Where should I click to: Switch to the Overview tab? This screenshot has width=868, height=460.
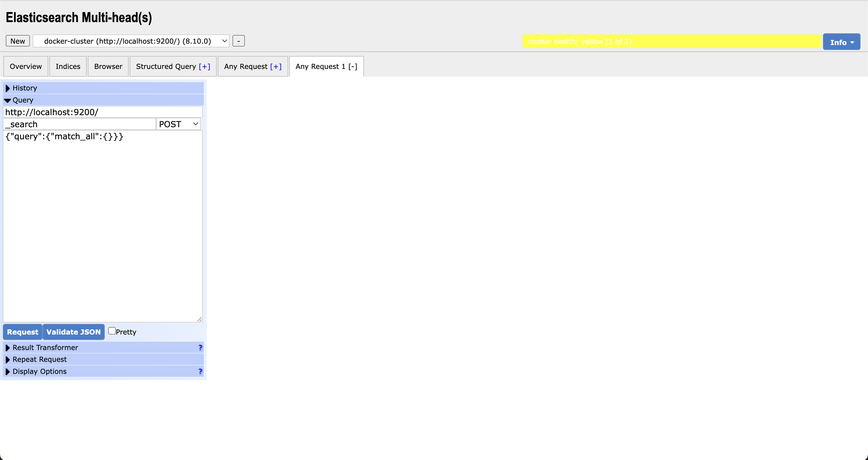coord(26,66)
